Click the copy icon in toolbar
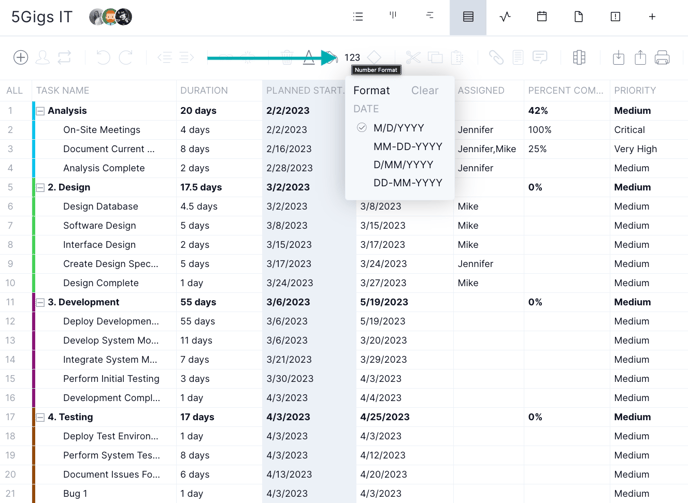The height and width of the screenshot is (503, 688). tap(435, 57)
